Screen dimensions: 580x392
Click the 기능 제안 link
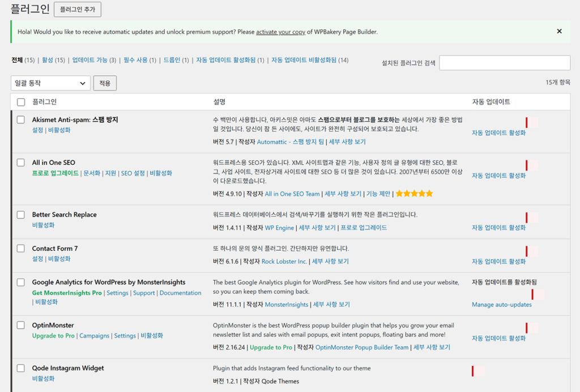pos(378,194)
